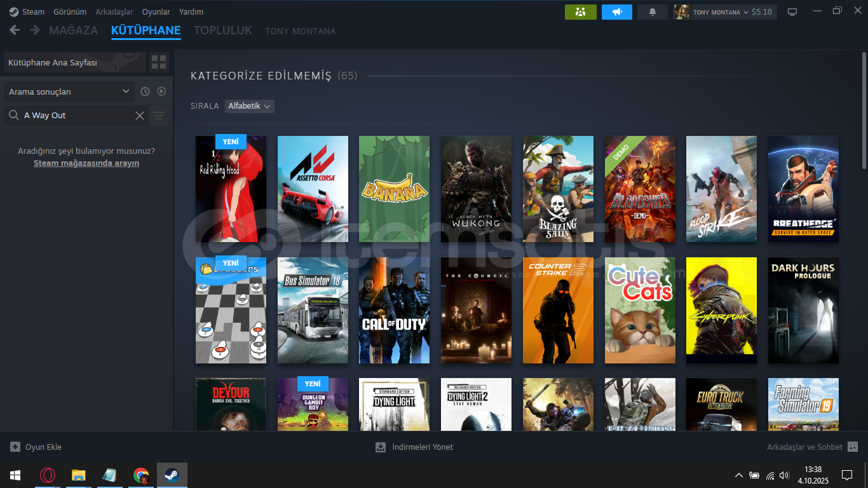Select the Counter-Strike 2 cover

559,310
